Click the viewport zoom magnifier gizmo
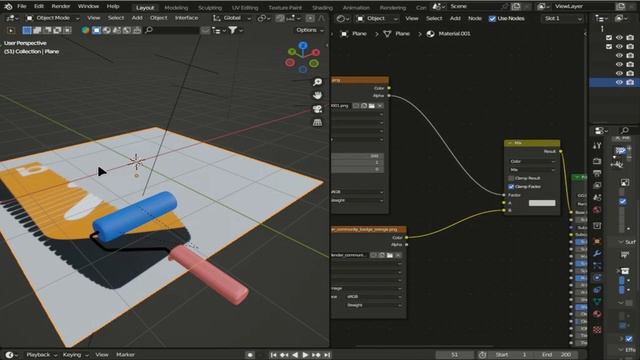The width and height of the screenshot is (640, 360). (317, 82)
